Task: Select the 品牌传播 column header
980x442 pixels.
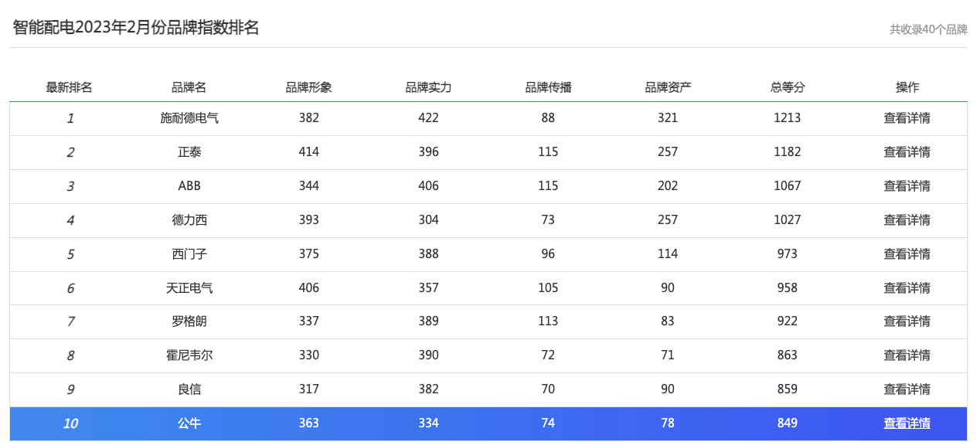Action: (x=548, y=87)
